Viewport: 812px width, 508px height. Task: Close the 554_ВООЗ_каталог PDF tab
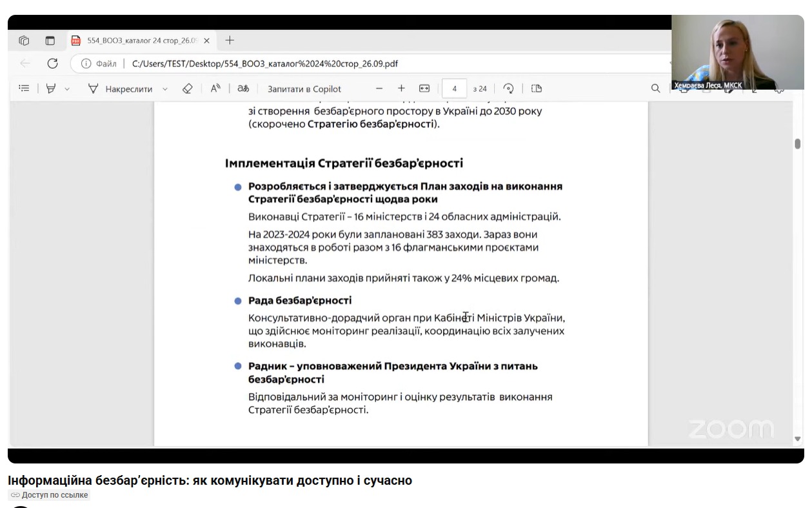coord(206,41)
